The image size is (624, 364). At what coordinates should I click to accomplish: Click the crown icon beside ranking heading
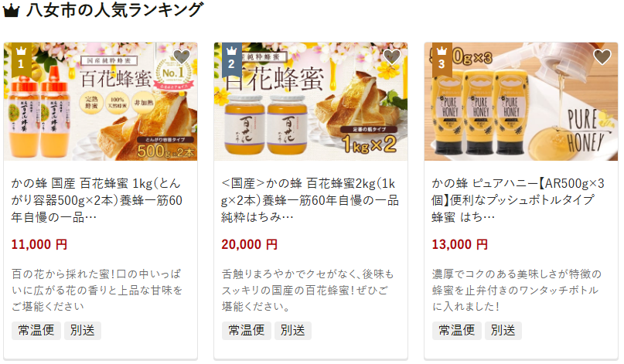(x=11, y=11)
